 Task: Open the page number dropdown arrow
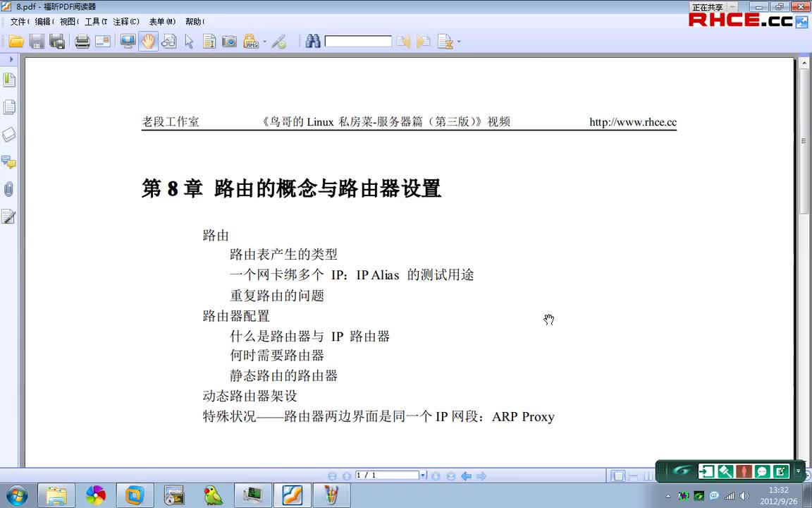(423, 476)
